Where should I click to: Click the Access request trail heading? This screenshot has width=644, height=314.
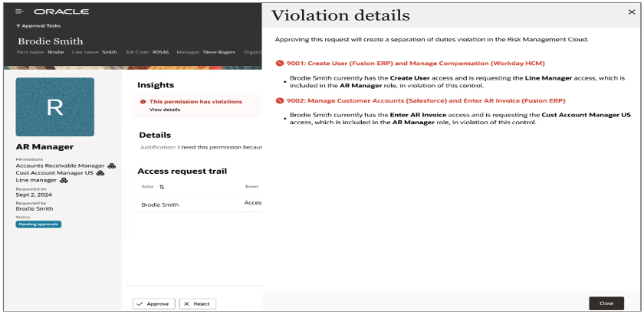point(182,171)
